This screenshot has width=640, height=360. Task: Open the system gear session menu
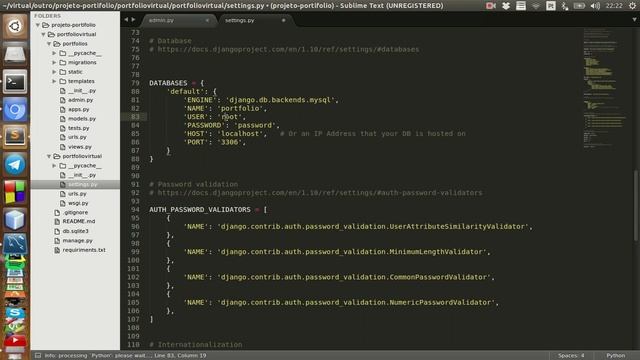632,6
